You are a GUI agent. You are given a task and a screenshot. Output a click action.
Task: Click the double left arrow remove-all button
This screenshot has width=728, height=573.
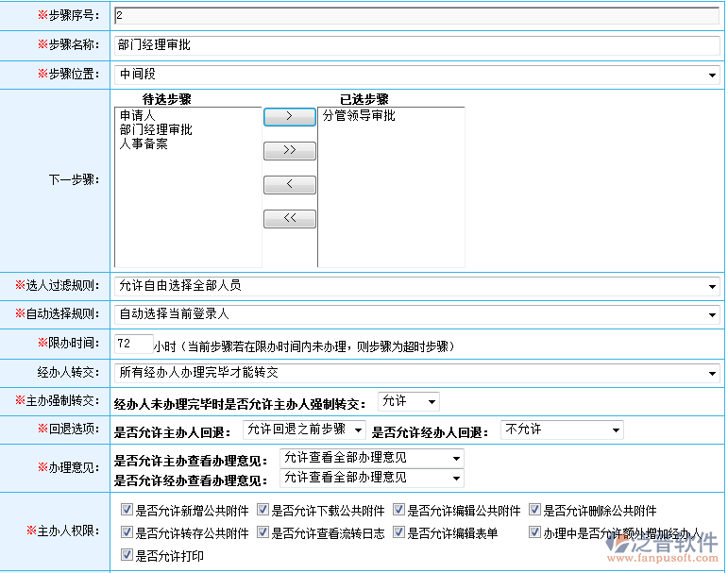coord(289,218)
